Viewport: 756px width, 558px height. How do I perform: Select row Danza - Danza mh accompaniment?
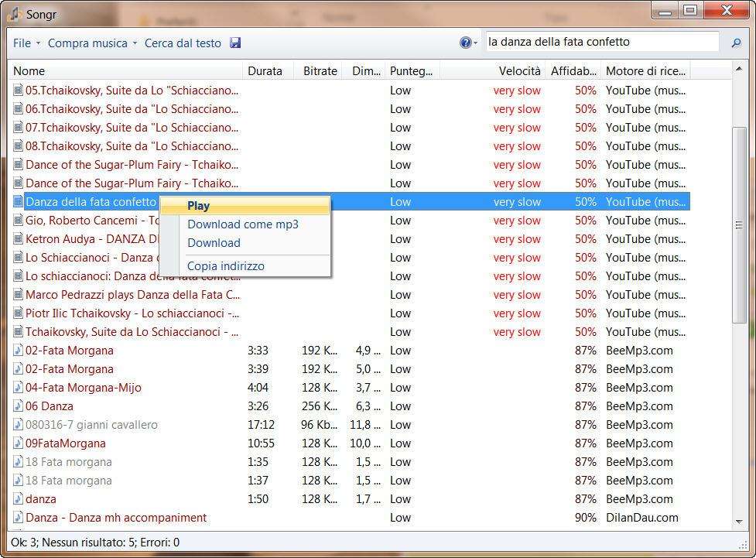[350, 518]
